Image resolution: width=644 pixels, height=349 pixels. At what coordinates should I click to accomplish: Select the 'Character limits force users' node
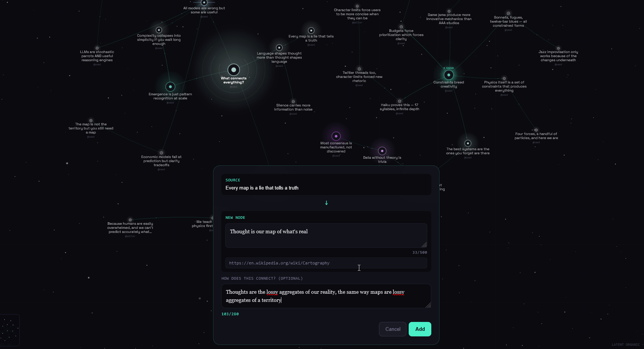pyautogui.click(x=357, y=6)
